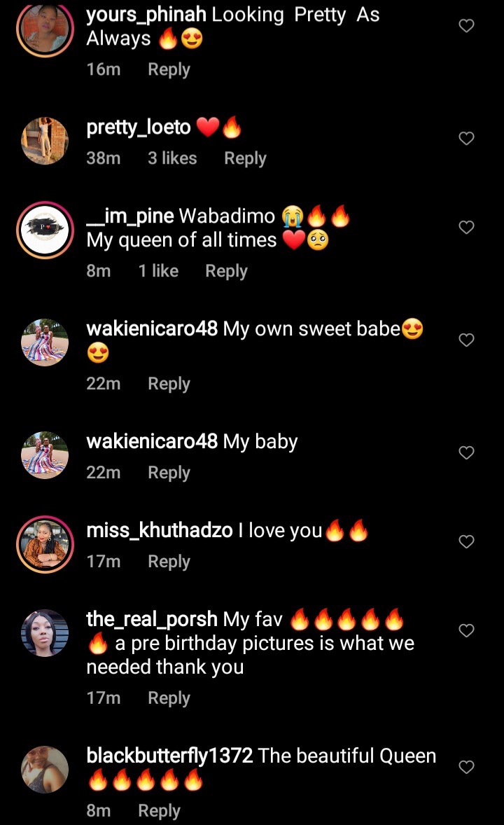View the 1 like on __im_pine's comment

point(158,270)
